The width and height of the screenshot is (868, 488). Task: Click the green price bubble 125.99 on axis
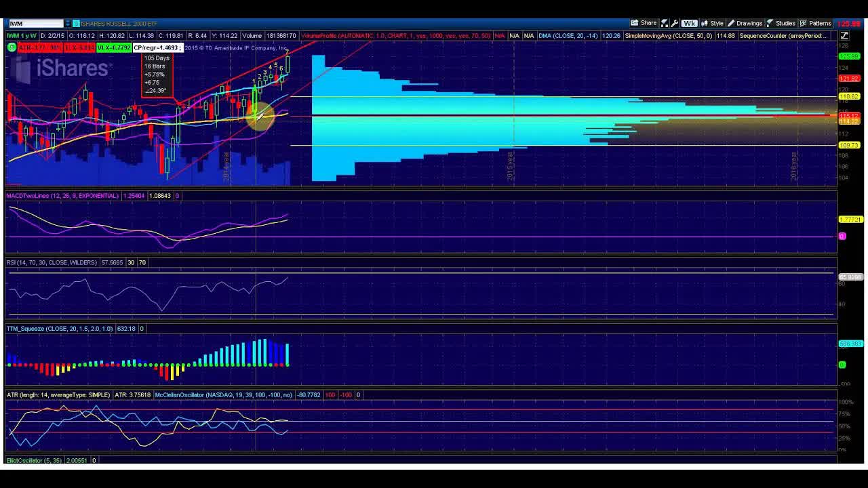[x=849, y=57]
